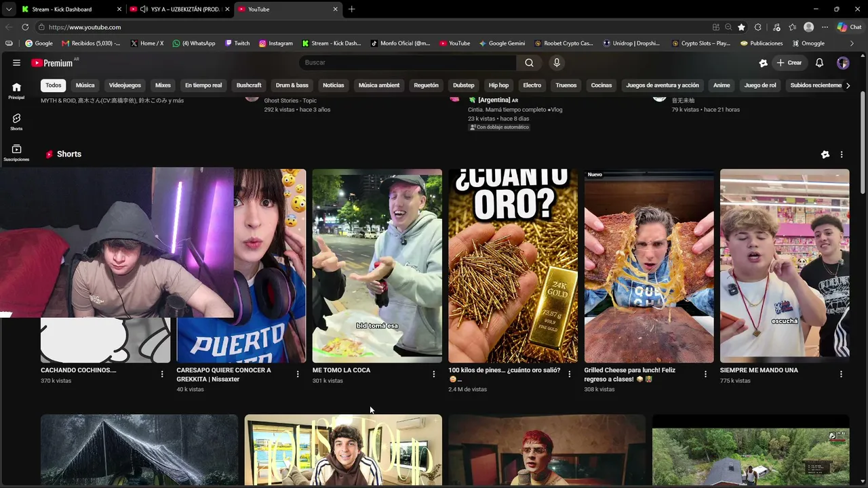Select the En tiempo real chip
The height and width of the screenshot is (488, 868).
click(203, 85)
